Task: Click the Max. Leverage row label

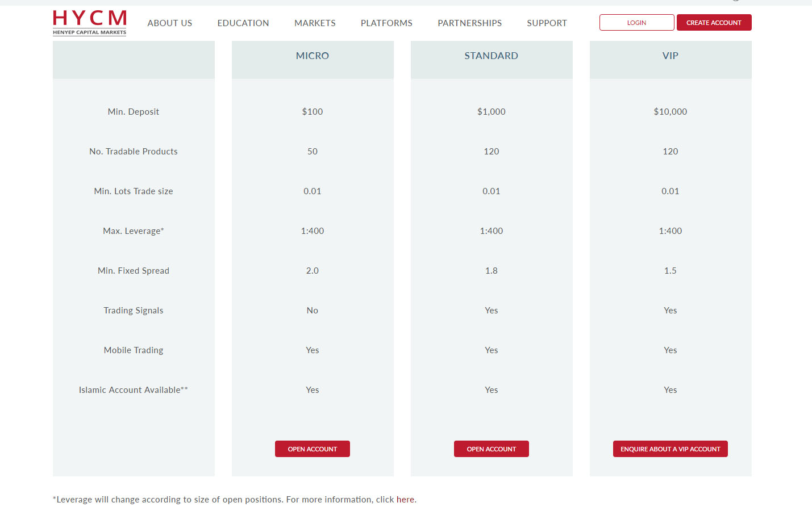Action: (x=133, y=231)
